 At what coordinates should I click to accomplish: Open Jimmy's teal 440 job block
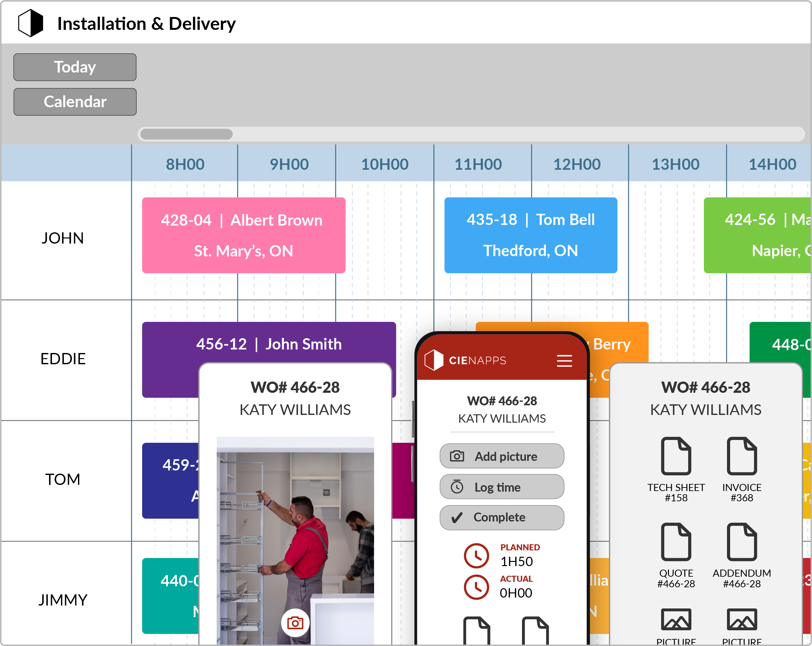tap(171, 596)
